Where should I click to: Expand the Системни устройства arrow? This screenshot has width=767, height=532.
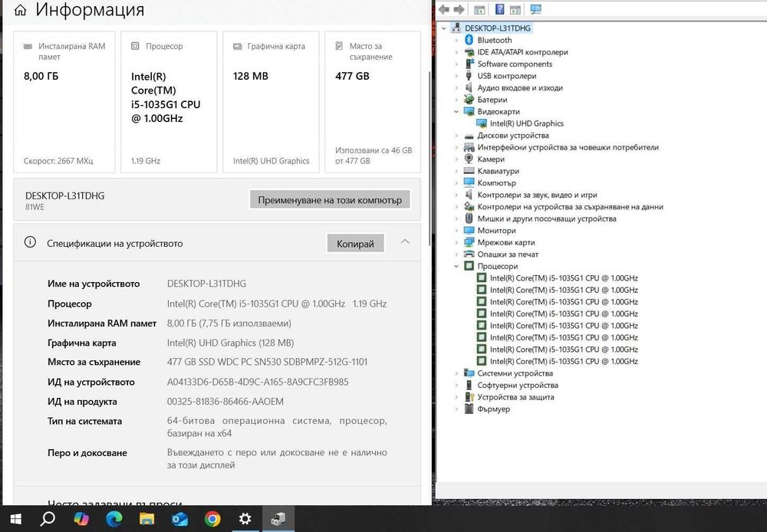456,373
